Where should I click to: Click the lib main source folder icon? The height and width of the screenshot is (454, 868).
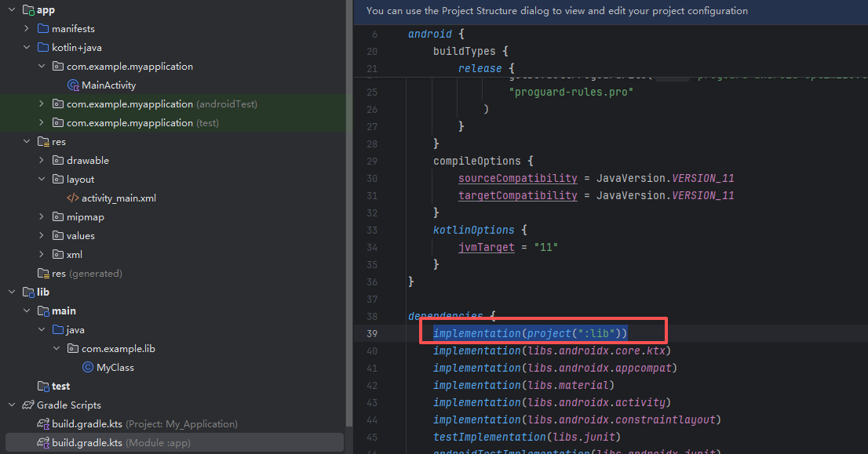(x=43, y=311)
